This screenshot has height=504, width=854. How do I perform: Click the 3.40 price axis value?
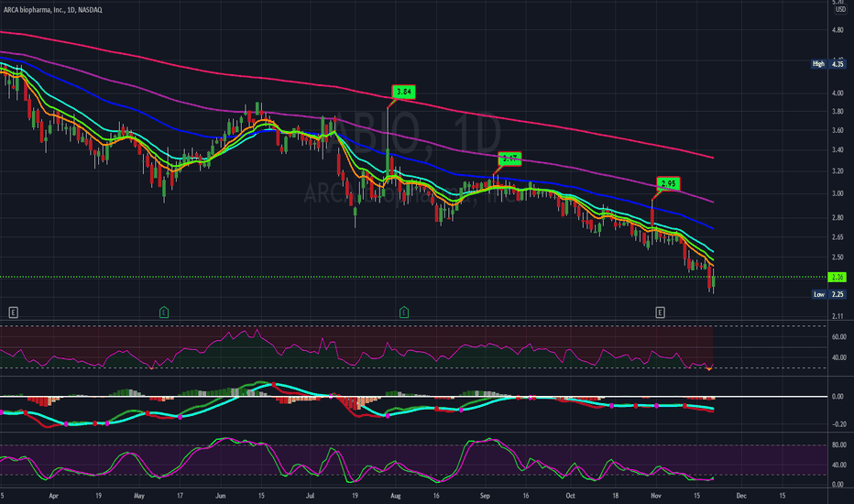point(838,150)
